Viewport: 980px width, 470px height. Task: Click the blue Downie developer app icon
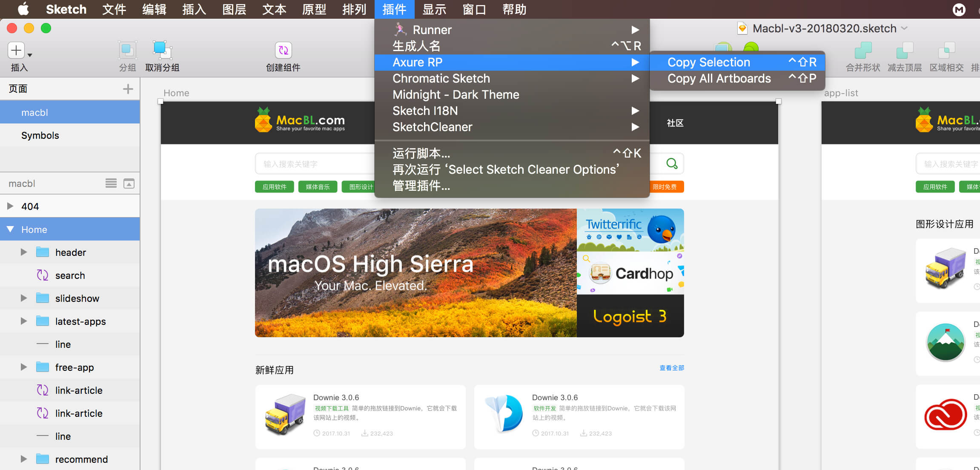504,413
